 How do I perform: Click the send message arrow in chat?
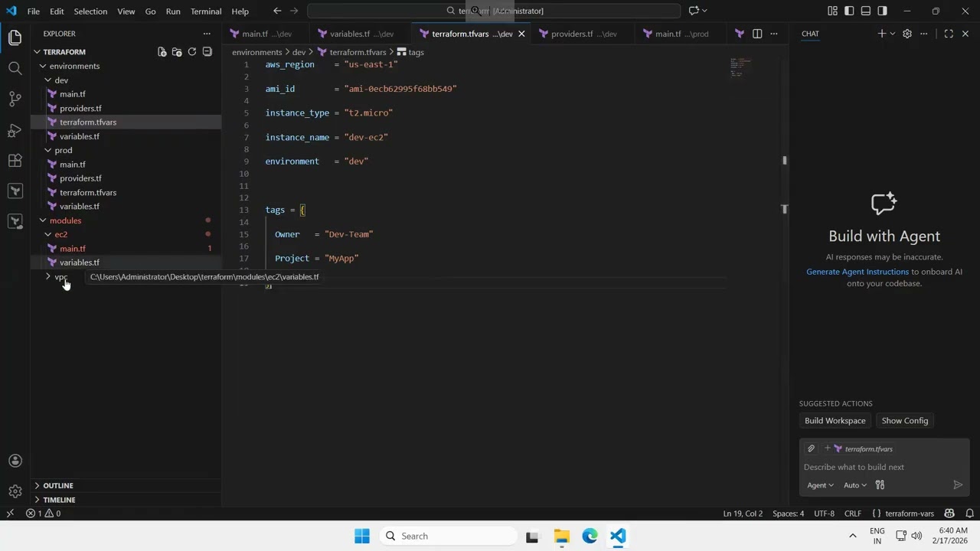tap(957, 484)
